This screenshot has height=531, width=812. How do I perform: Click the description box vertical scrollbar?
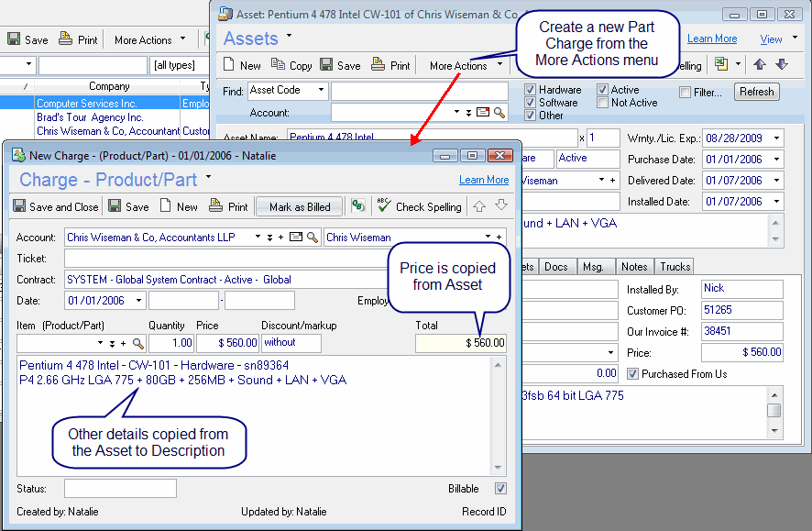(499, 415)
